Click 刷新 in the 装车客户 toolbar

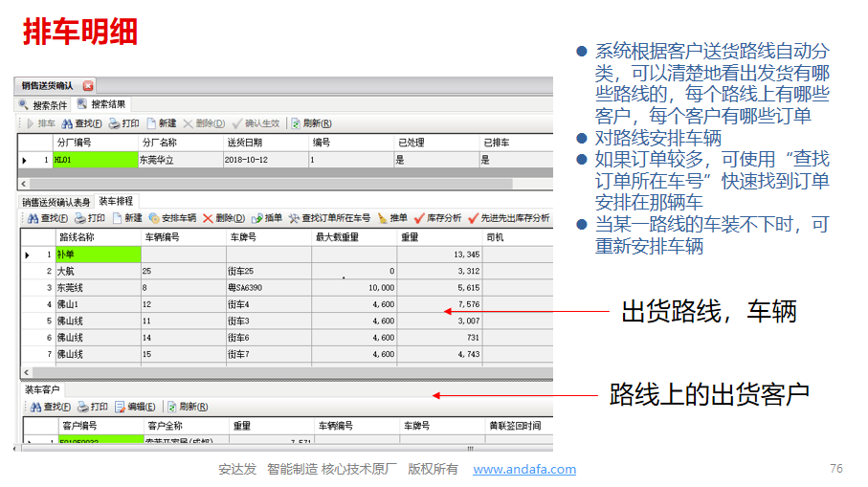click(188, 407)
